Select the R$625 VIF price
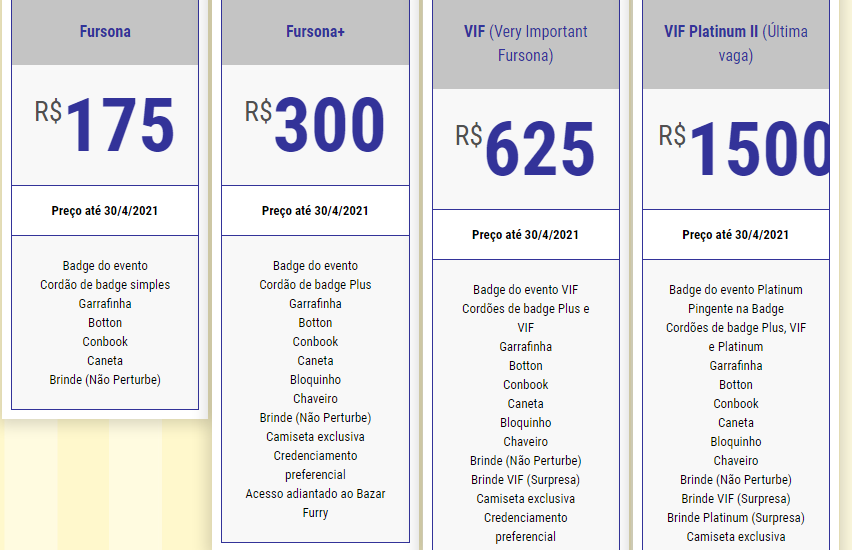Viewport: 852px width, 550px height. pos(526,150)
